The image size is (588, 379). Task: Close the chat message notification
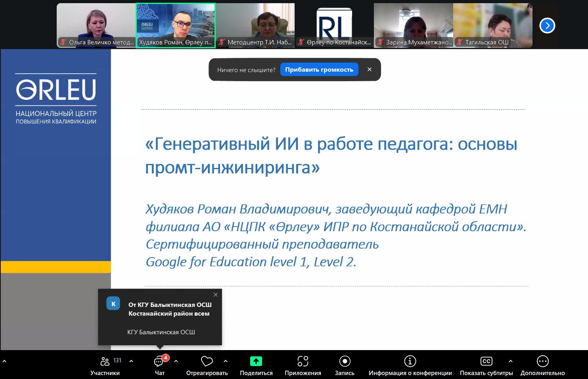click(216, 295)
